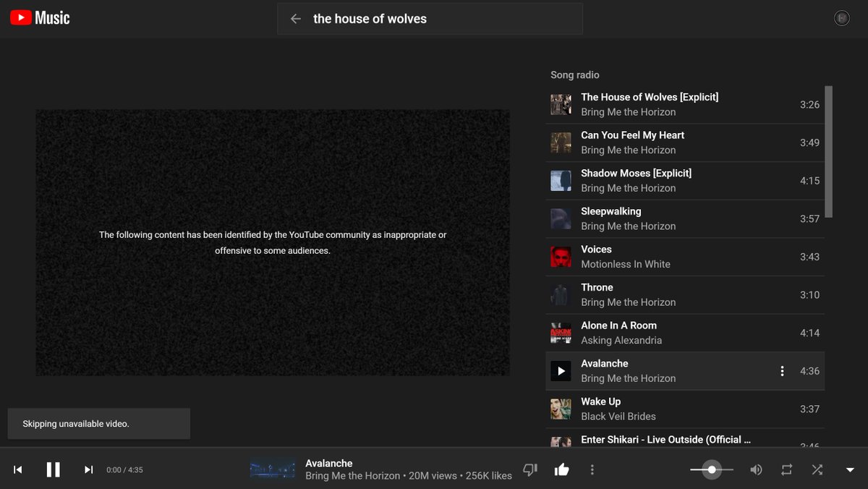
Task: Click the back arrow in search bar
Action: tap(295, 19)
